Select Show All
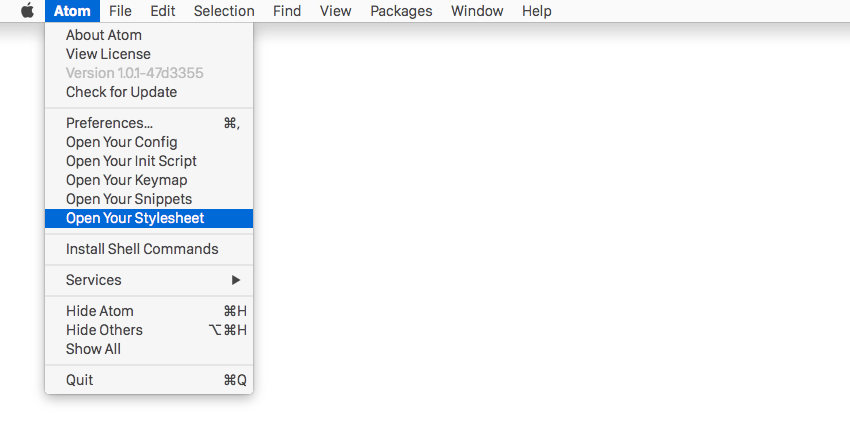This screenshot has height=439, width=850. (149, 349)
